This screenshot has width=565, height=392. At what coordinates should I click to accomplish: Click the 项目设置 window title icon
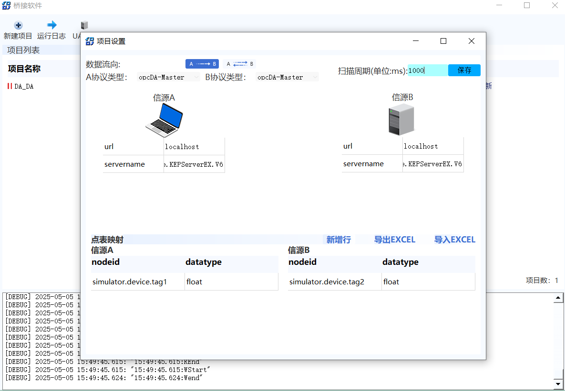pos(90,41)
